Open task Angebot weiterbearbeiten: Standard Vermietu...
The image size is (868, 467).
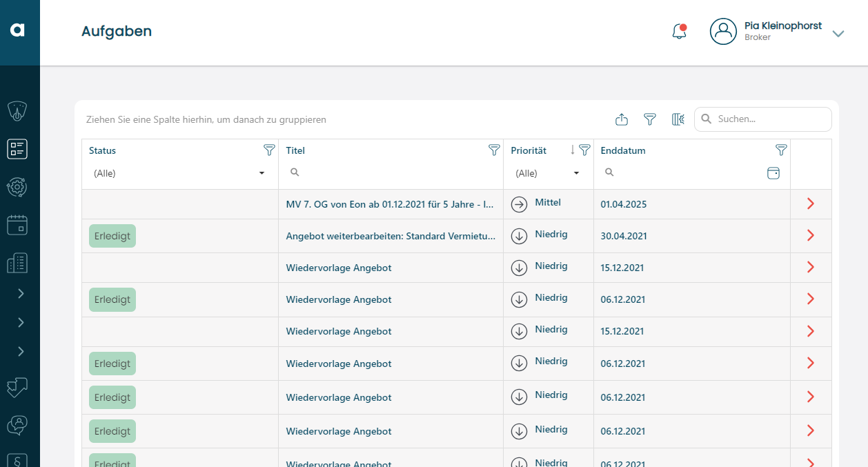tap(391, 236)
